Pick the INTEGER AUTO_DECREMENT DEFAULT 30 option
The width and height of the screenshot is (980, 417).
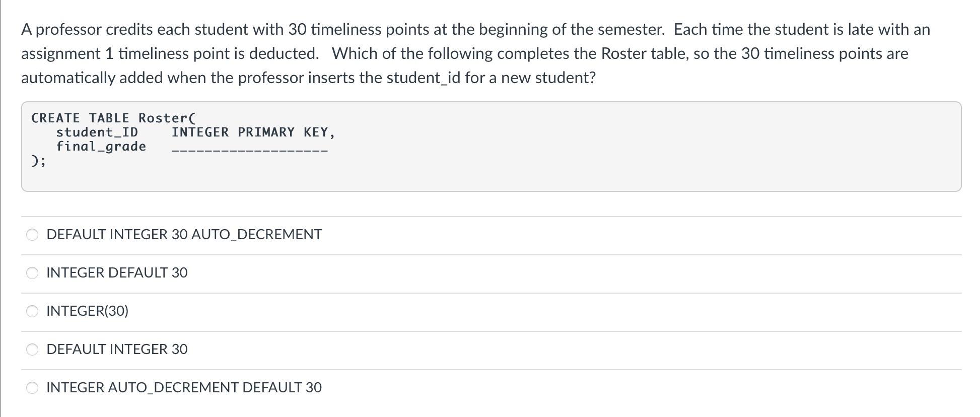(32, 387)
